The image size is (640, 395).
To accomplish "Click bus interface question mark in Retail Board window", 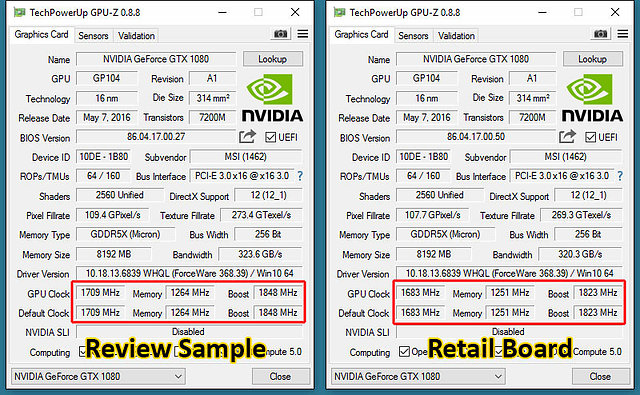I will (620, 176).
